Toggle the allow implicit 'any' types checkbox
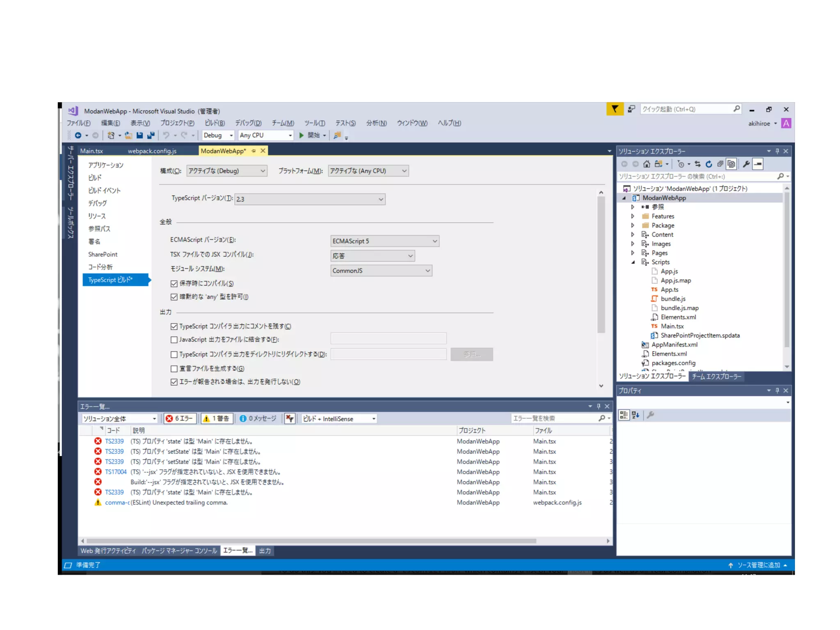This screenshot has width=840, height=630. pyautogui.click(x=174, y=297)
